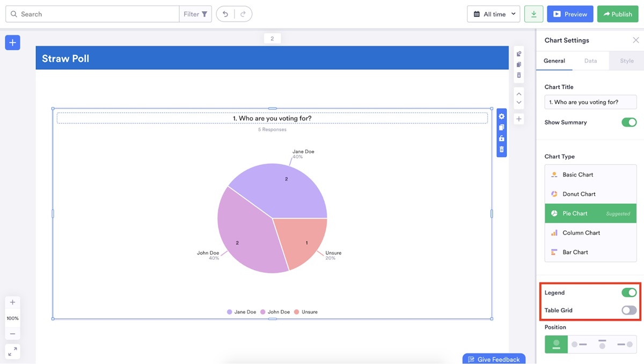Open the Preview mode
The width and height of the screenshot is (644, 364).
pos(570,13)
